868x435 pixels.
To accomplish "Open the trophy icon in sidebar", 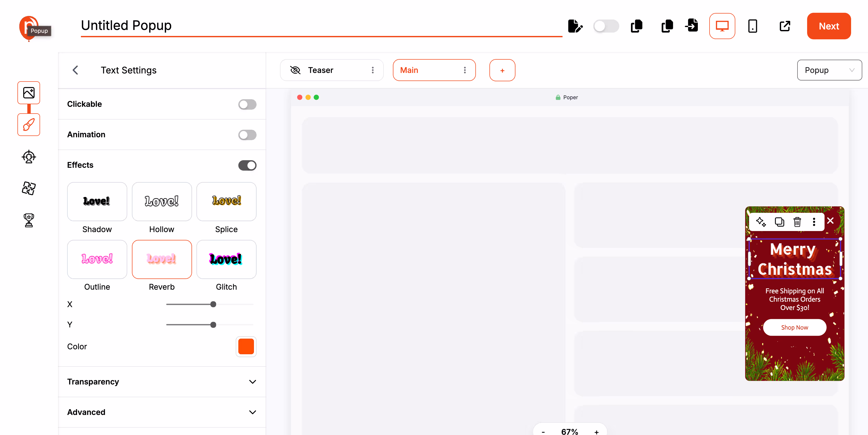I will tap(29, 220).
